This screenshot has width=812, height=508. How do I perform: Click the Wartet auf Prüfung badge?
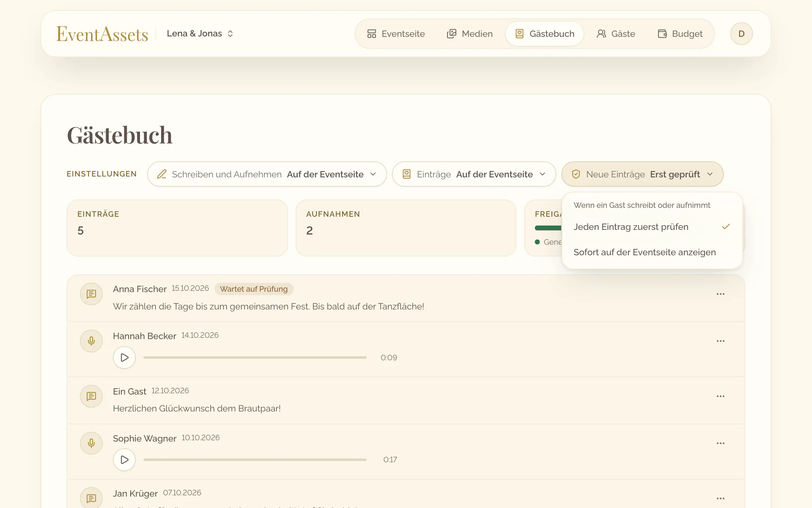pyautogui.click(x=254, y=289)
